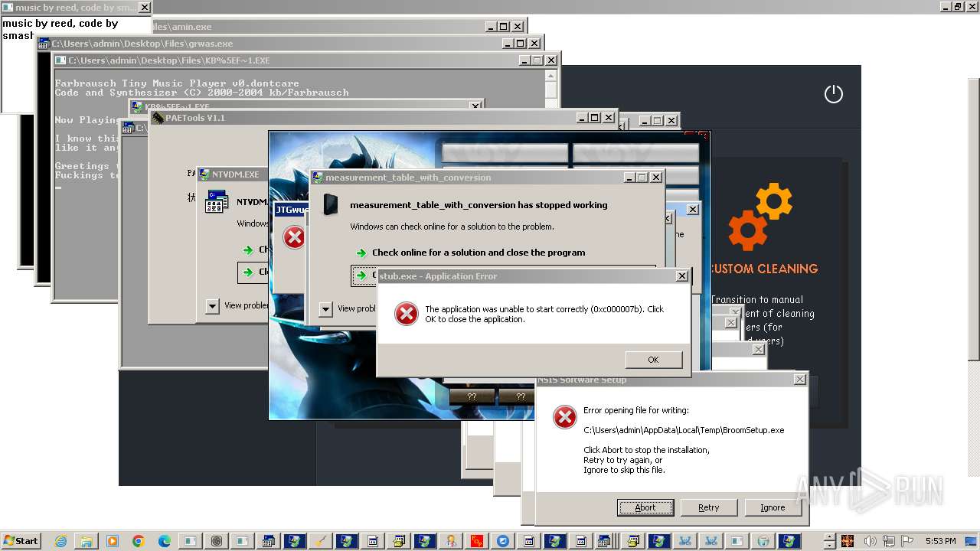980x551 pixels.
Task: Click the BroomSetup.exe file path text
Action: click(684, 430)
